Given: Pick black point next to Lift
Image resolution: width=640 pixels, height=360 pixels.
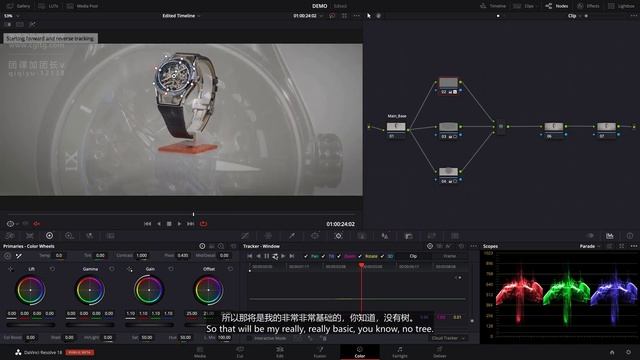Looking at the screenshot, I should coord(11,269).
